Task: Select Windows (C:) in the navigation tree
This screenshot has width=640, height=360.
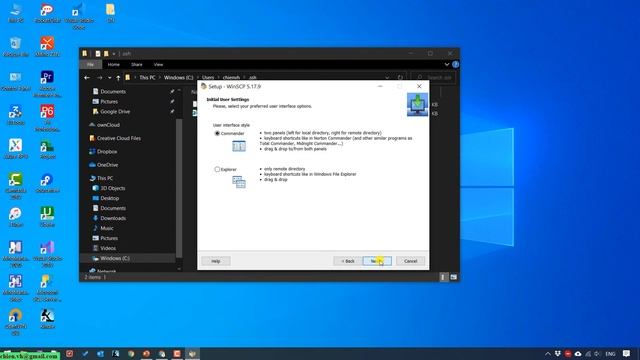Action: point(115,258)
